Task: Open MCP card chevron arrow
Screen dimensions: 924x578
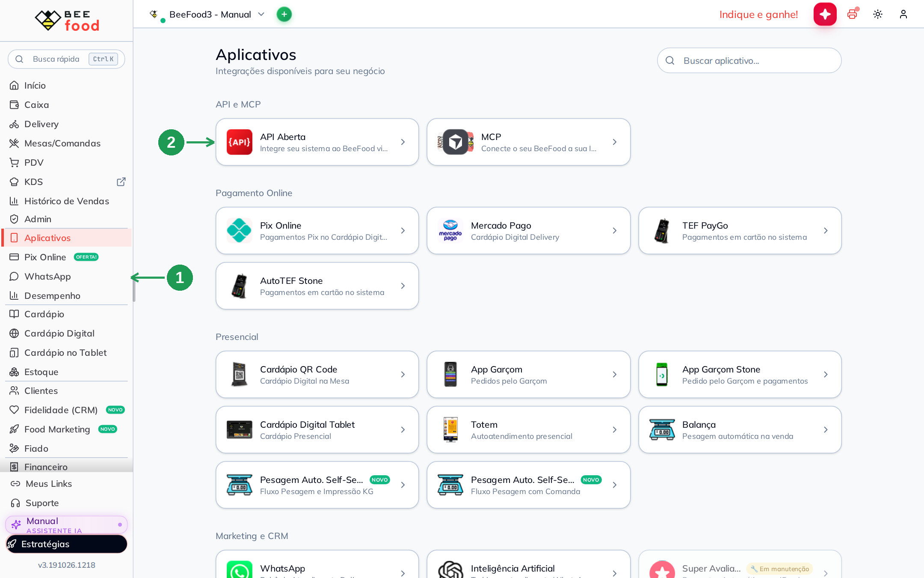Action: click(x=614, y=142)
